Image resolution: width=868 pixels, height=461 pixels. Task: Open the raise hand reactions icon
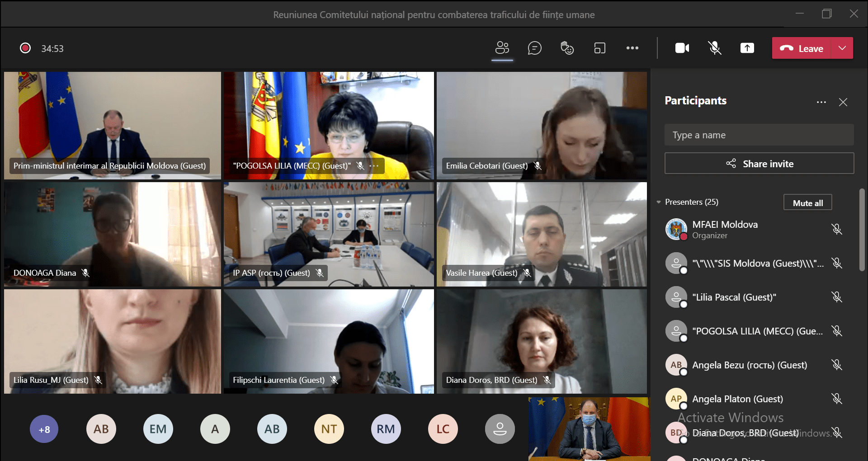coord(567,48)
